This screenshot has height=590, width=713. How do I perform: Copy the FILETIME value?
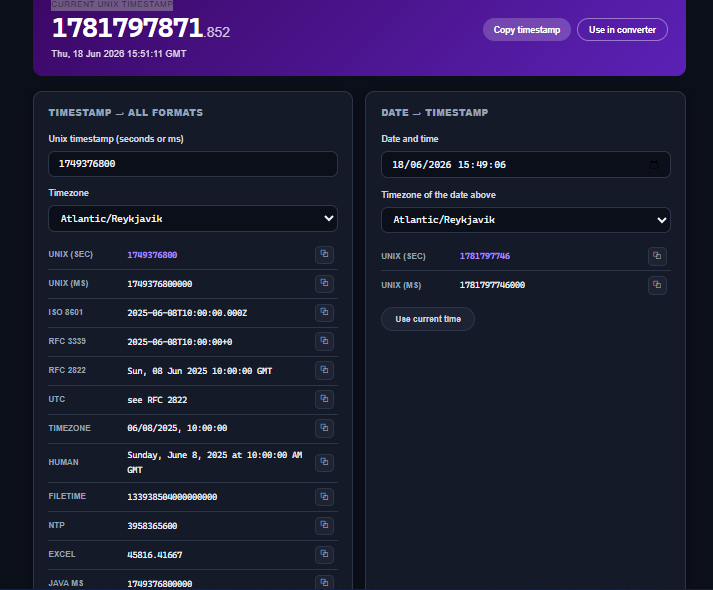(324, 497)
